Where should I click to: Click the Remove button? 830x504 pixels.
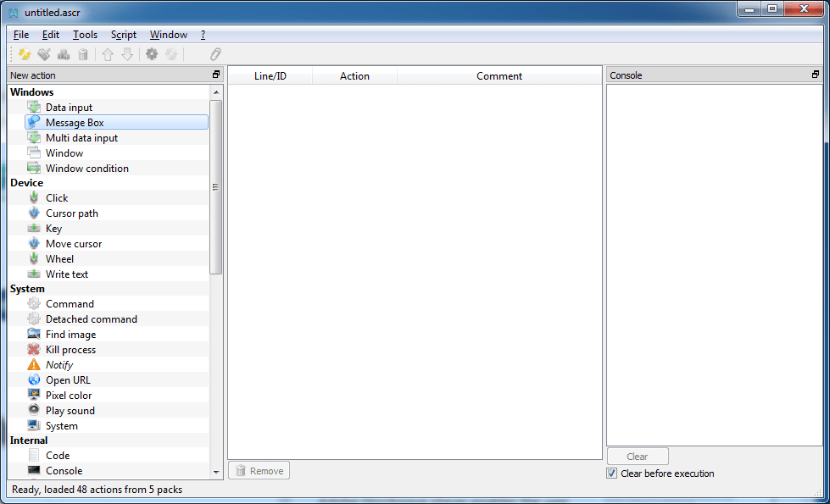tap(259, 470)
